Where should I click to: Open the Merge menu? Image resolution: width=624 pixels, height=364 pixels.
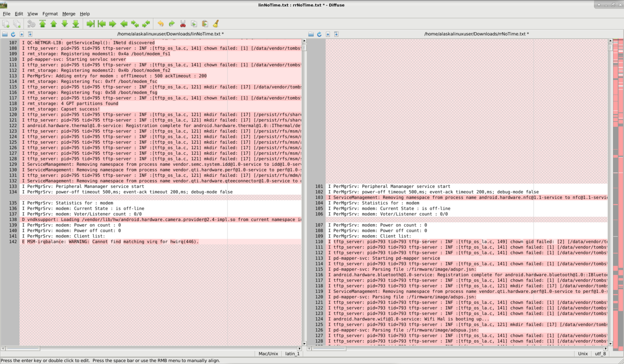(x=69, y=14)
